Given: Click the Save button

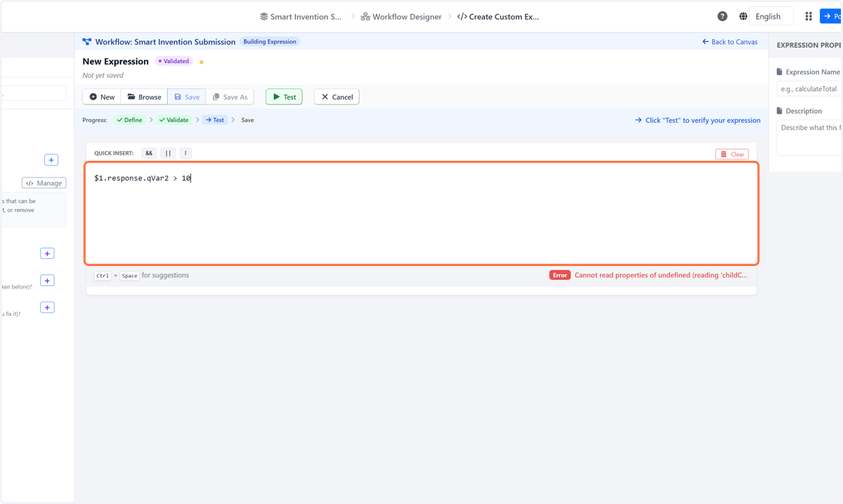Looking at the screenshot, I should (x=187, y=97).
